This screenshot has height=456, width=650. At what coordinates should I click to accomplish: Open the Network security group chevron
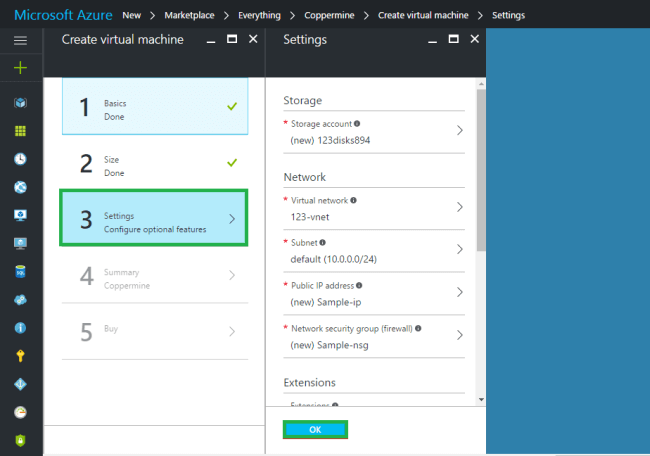pyautogui.click(x=459, y=335)
